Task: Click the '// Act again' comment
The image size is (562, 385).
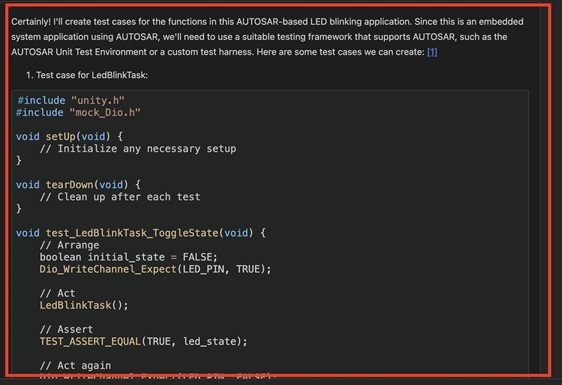Action: [x=75, y=366]
